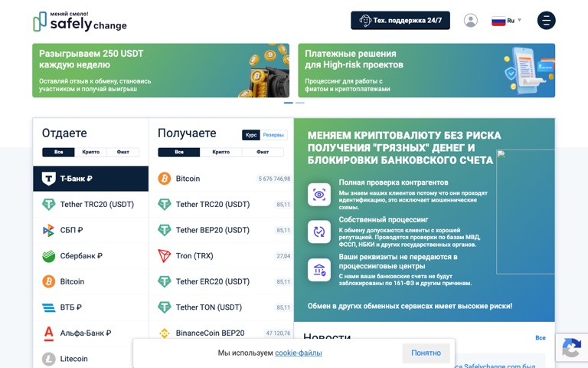Click Tether TRC20 icon in Получаете list
Viewport: 588px width, 368px height.
tap(165, 204)
